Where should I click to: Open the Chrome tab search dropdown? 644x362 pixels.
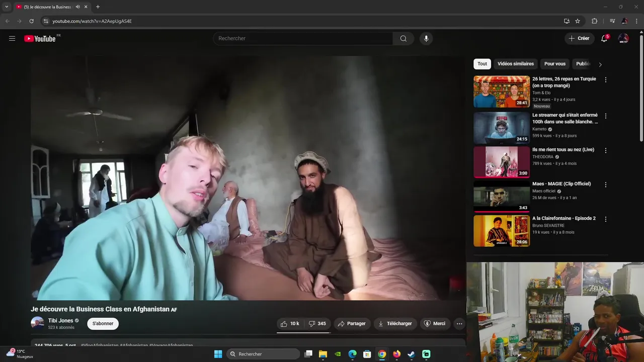coord(7,7)
